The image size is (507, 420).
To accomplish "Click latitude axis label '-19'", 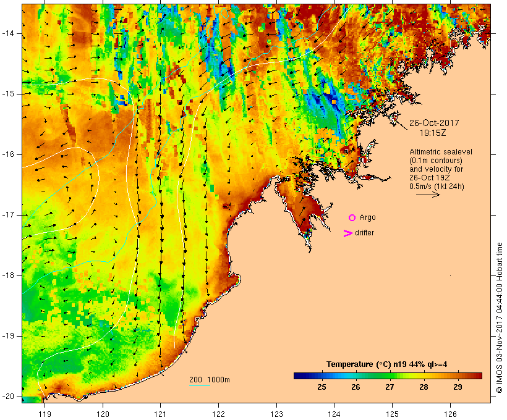I will (7, 336).
